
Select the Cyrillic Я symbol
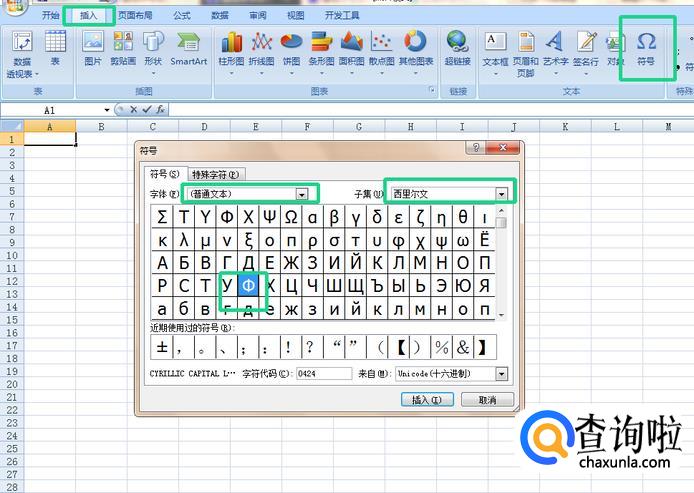pyautogui.click(x=485, y=285)
